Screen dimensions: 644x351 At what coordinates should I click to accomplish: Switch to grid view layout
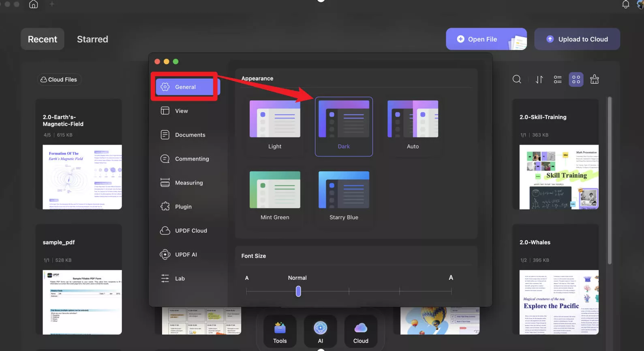pyautogui.click(x=576, y=80)
